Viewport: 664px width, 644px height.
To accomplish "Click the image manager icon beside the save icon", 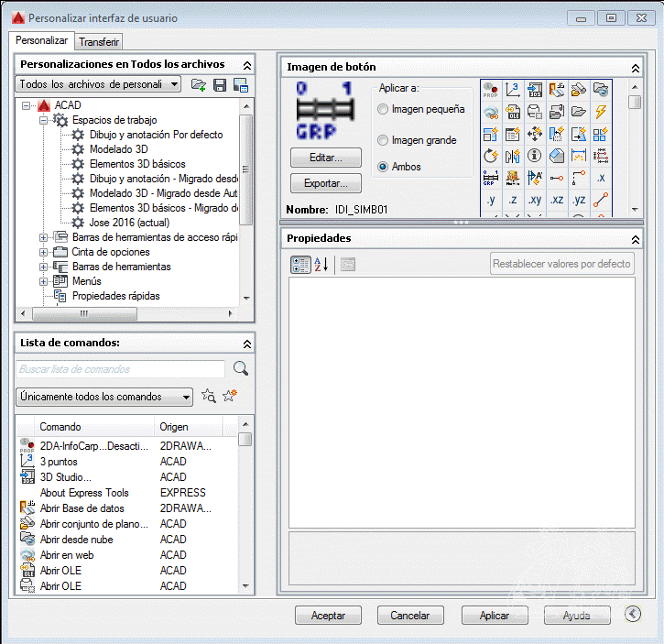I will point(241,84).
